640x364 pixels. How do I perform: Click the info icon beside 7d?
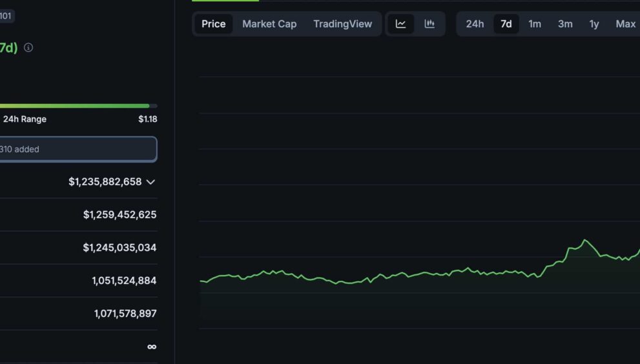tap(28, 48)
